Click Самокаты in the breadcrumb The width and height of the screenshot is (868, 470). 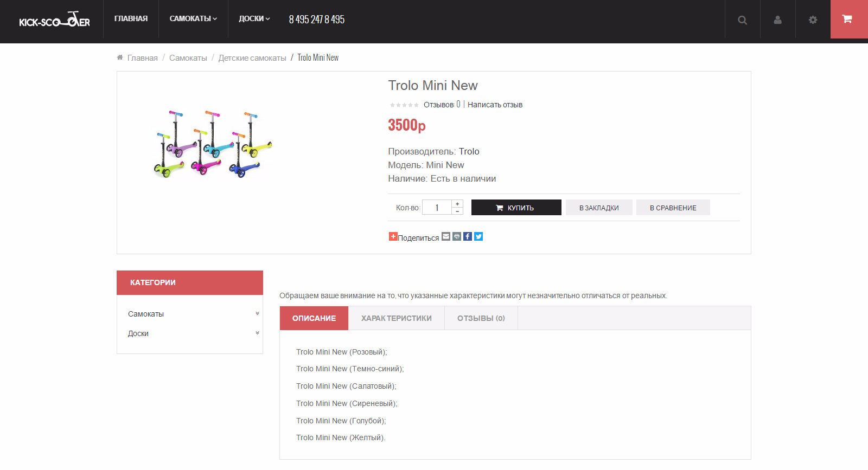[188, 58]
